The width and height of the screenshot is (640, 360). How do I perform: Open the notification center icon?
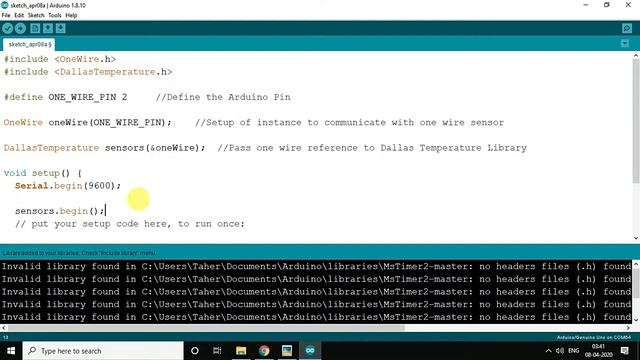[x=624, y=351]
